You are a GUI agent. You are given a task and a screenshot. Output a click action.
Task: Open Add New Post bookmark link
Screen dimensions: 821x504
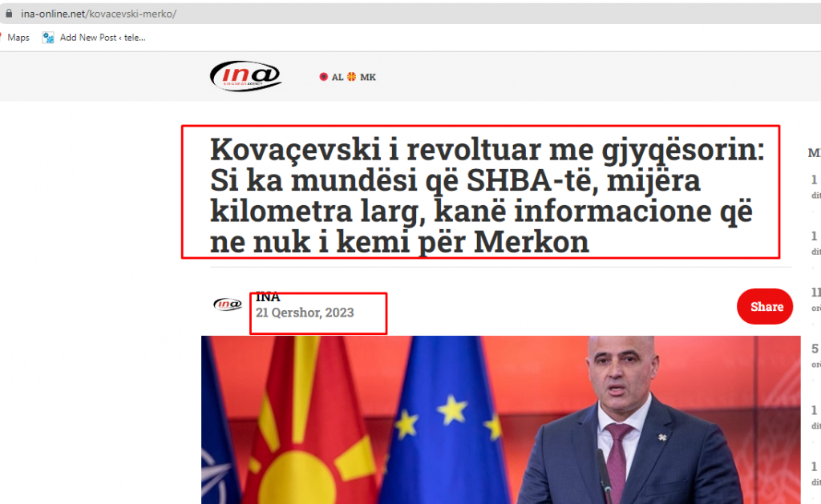point(102,38)
